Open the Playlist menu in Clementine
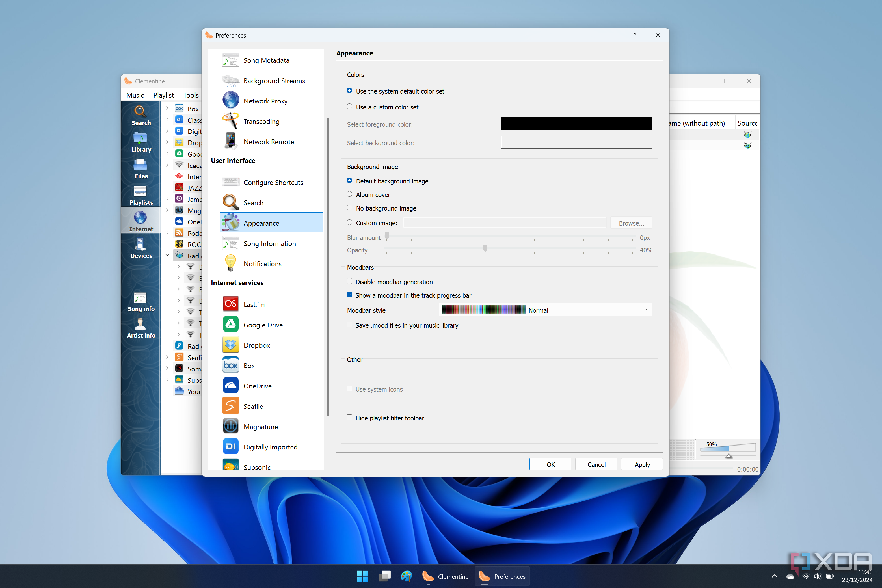The height and width of the screenshot is (588, 882). pos(163,95)
